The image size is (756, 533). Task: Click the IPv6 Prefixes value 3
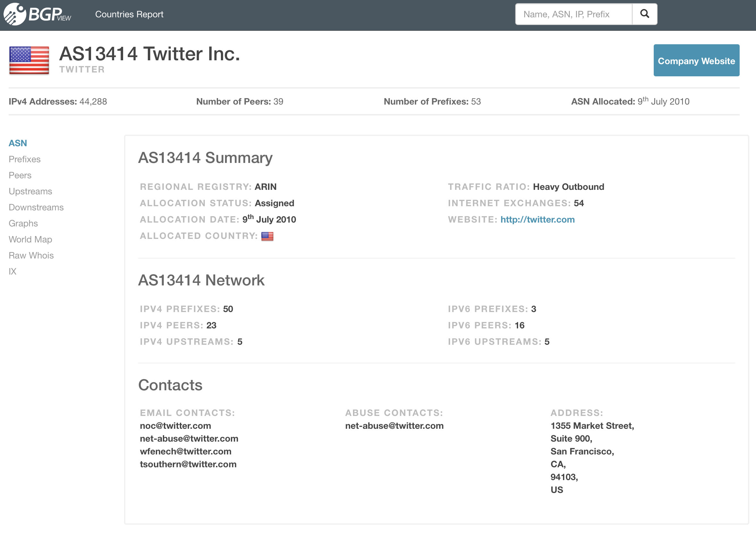click(533, 309)
